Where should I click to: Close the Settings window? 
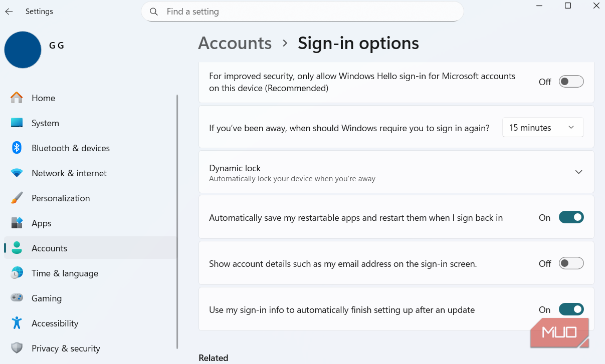coord(596,6)
